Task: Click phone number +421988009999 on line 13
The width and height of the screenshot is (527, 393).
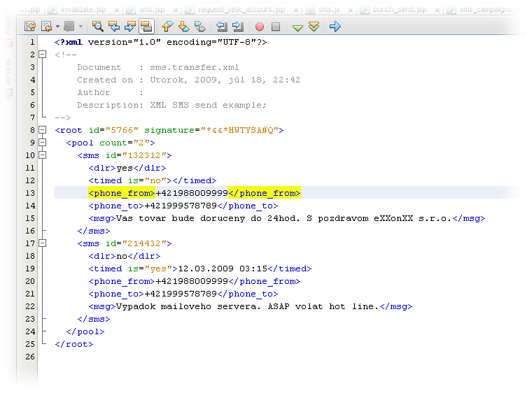Action: point(192,193)
